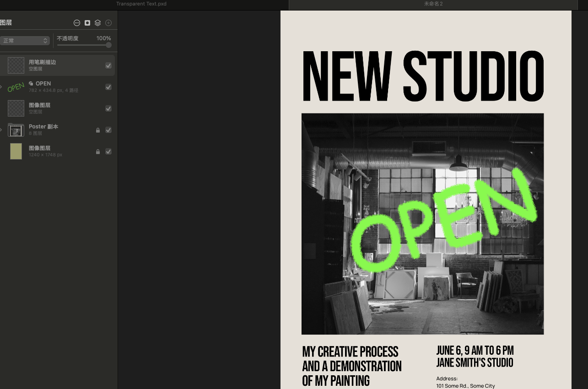Click the shape group icon beside the OPEN layer name

tap(31, 84)
